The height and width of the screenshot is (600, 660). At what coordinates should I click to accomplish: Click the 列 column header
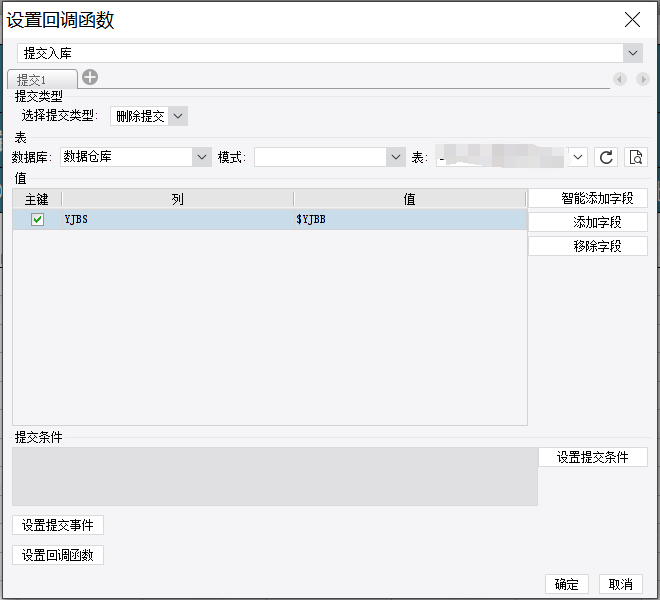[x=178, y=199]
